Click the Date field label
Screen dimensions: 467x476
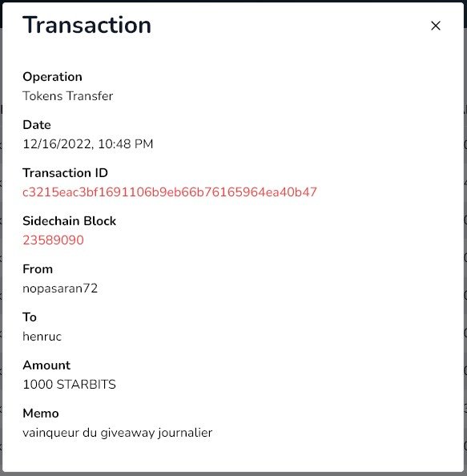click(37, 125)
